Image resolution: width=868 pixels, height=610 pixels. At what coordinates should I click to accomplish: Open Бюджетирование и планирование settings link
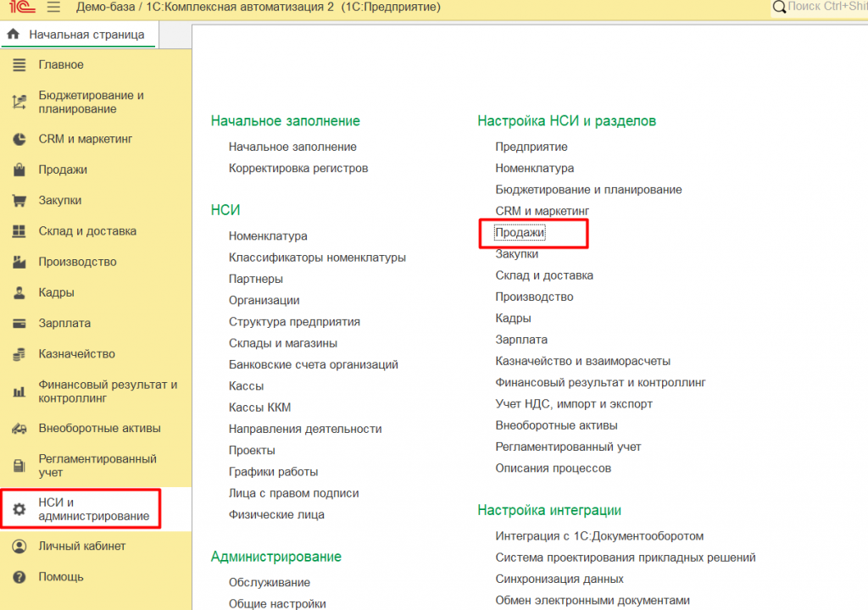[x=588, y=190]
